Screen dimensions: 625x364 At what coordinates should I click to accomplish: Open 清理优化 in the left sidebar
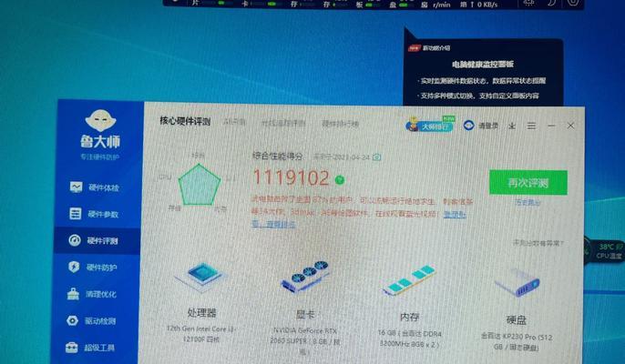[92, 294]
